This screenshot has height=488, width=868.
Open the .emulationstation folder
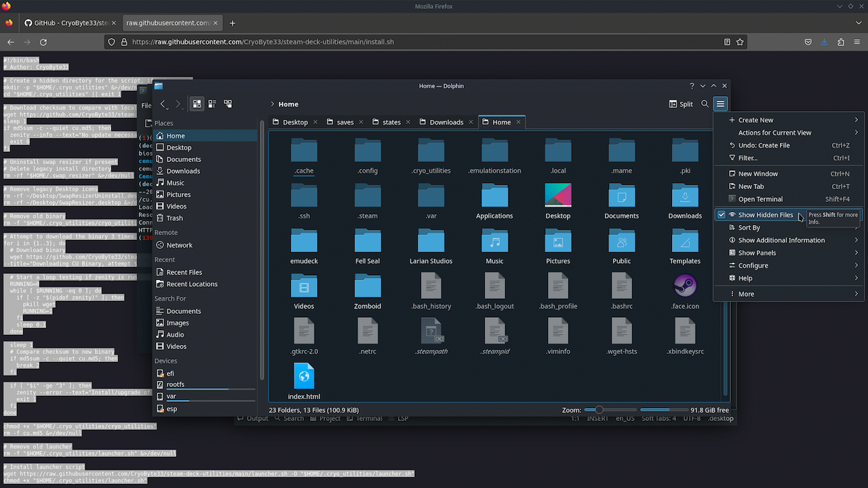(x=494, y=156)
